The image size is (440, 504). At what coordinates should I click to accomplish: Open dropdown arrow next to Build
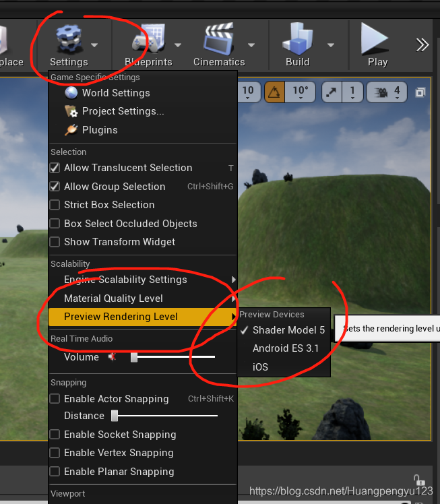click(331, 45)
